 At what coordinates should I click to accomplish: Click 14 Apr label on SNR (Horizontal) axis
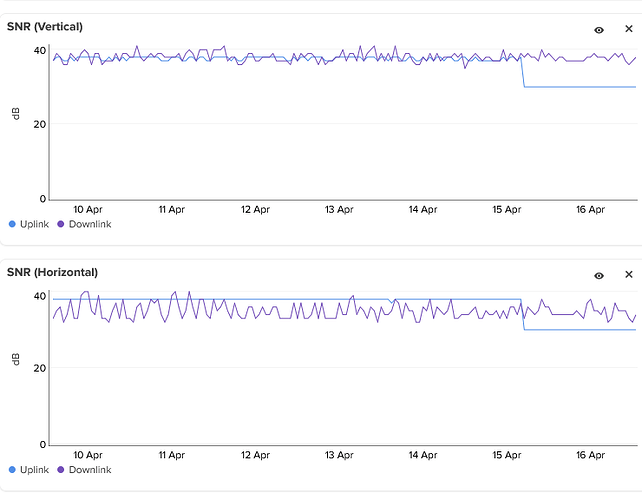[x=423, y=455]
